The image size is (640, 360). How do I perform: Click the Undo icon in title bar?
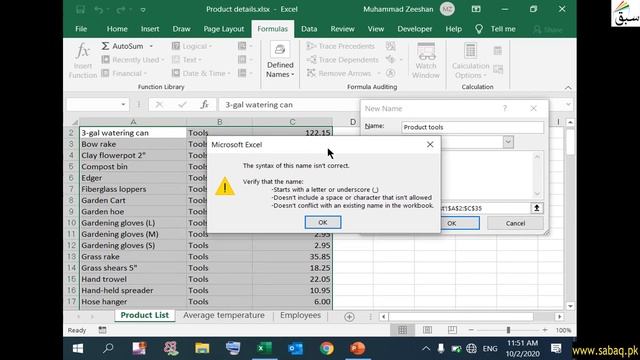(x=98, y=9)
